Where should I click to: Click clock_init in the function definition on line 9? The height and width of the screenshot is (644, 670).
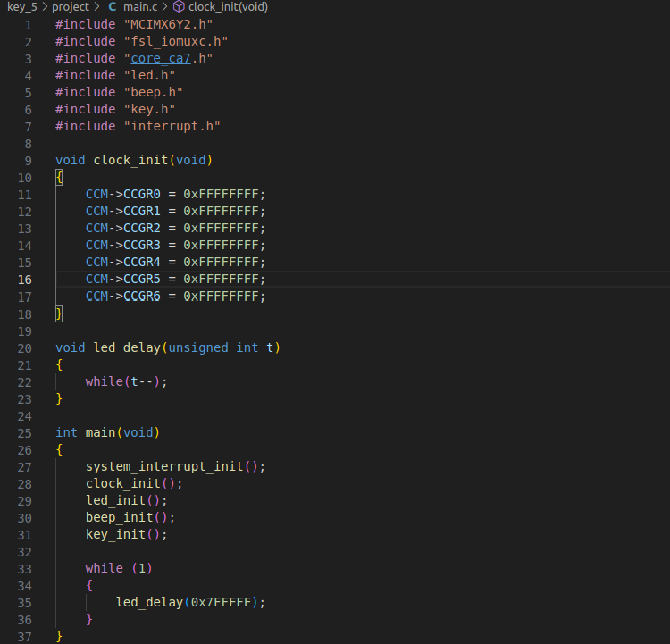click(x=130, y=160)
